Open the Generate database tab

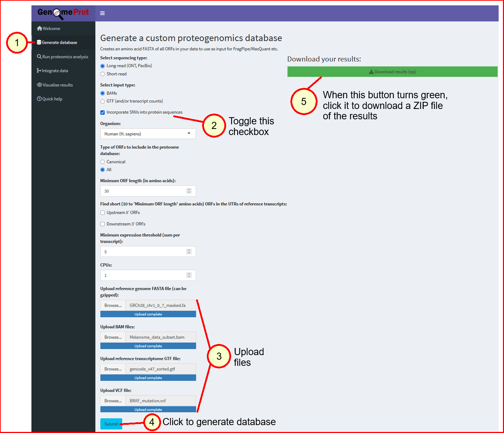coord(64,42)
